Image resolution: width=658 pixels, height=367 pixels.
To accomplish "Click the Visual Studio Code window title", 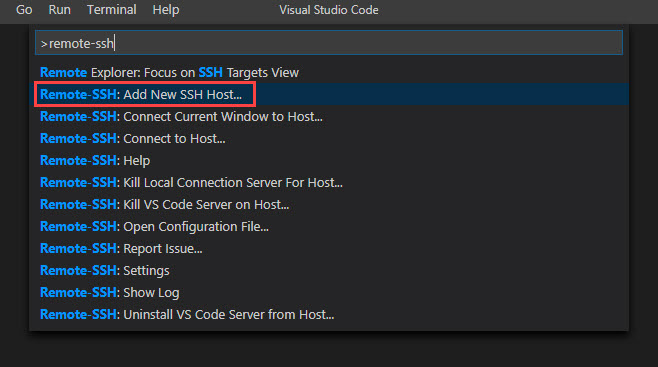I will click(x=329, y=10).
